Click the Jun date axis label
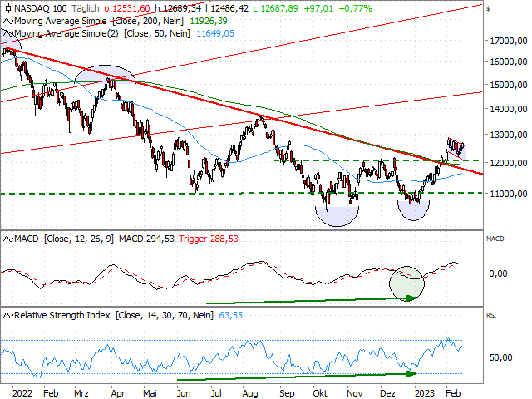 click(184, 393)
